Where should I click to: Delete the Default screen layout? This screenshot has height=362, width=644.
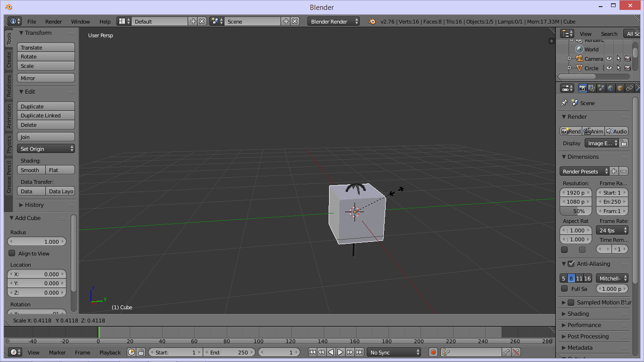[x=202, y=21]
